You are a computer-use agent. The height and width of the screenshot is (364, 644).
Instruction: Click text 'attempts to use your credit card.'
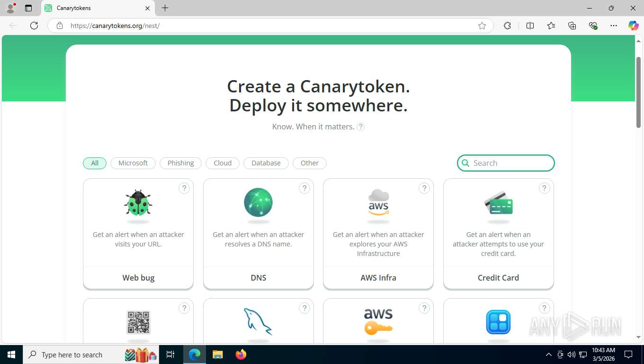tap(498, 249)
